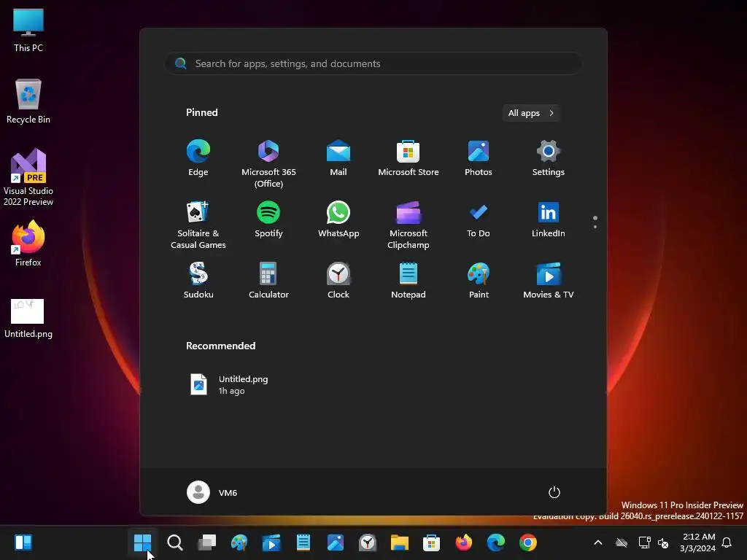Open the Widgets button on taskbar
Screen dimensions: 747x560
[x=23, y=542]
